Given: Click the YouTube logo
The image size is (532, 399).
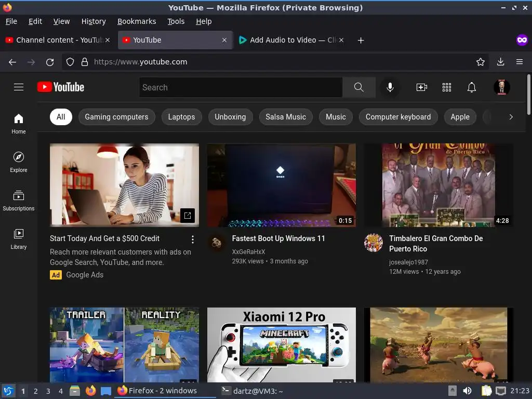Looking at the screenshot, I should coord(61,87).
